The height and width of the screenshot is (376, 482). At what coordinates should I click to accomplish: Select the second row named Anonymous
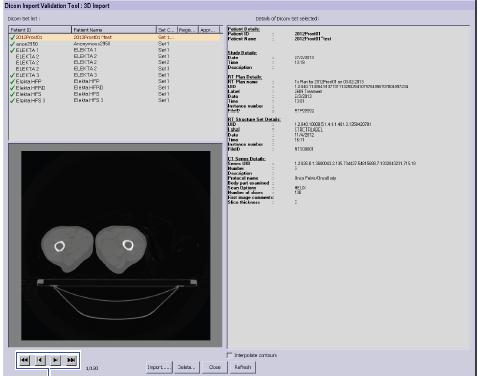[115, 44]
